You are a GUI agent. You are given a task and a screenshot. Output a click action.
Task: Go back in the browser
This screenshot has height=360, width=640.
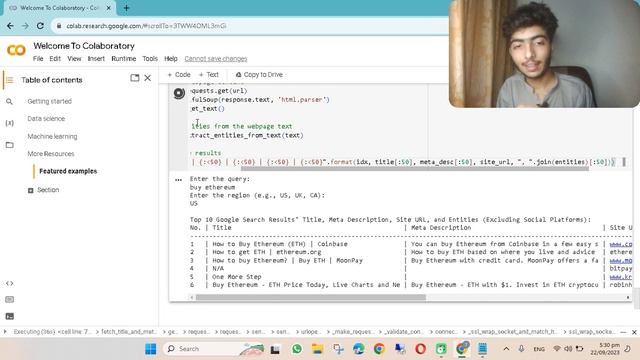(10, 26)
